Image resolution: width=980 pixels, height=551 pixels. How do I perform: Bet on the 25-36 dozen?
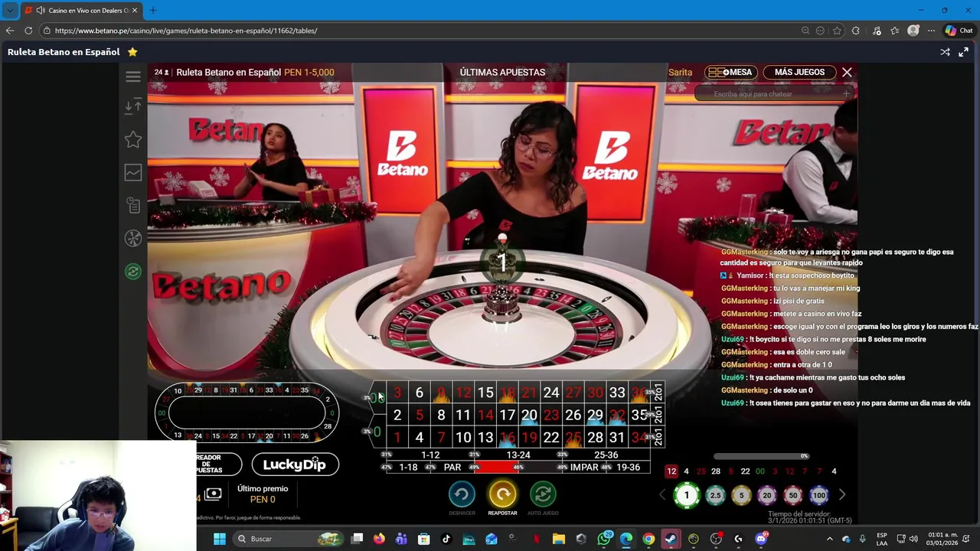606,455
